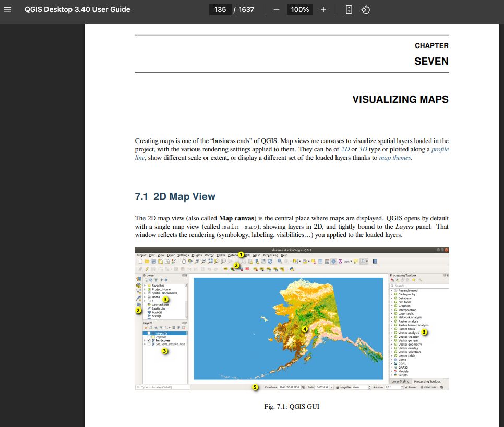Screen dimensions: 504x427
Task: Expand the Vector geometry group in toolbox
Action: [391, 345]
